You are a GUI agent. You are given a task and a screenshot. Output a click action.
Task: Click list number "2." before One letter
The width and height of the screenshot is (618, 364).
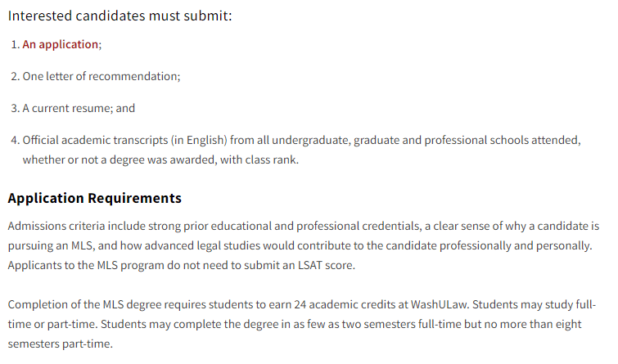16,76
